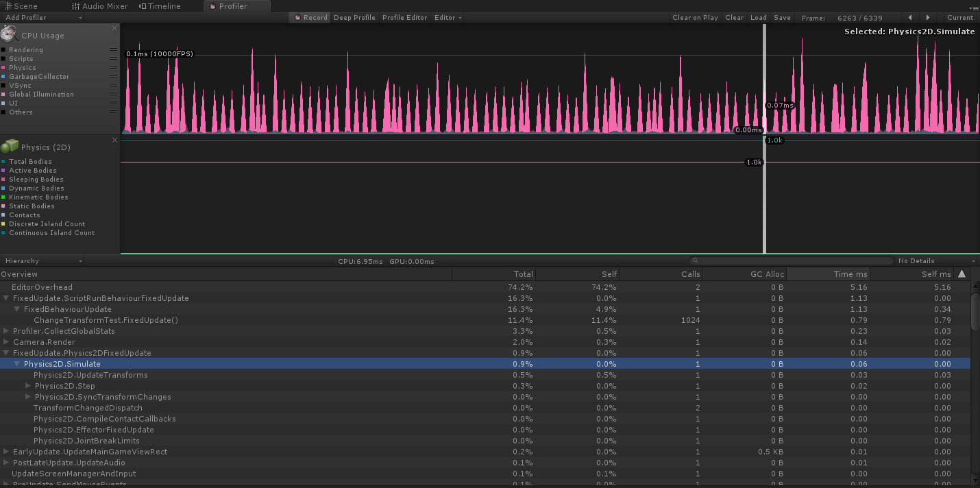Sort by the Total column header

click(493, 274)
